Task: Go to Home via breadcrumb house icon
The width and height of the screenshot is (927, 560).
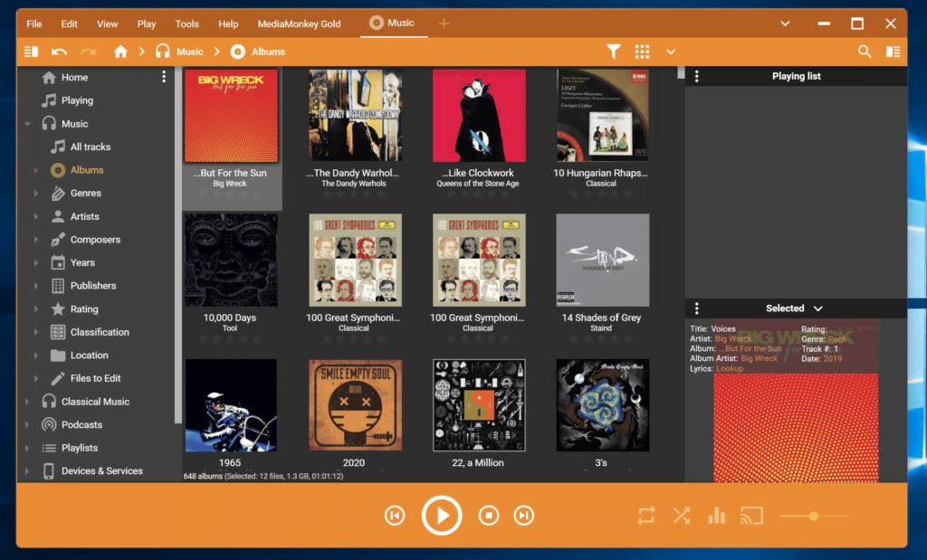Action: [x=120, y=52]
